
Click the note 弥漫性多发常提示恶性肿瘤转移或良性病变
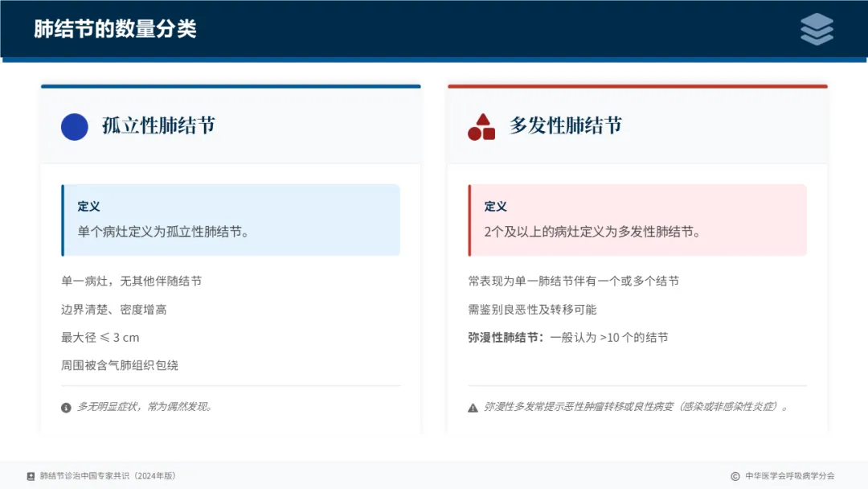tap(636, 407)
